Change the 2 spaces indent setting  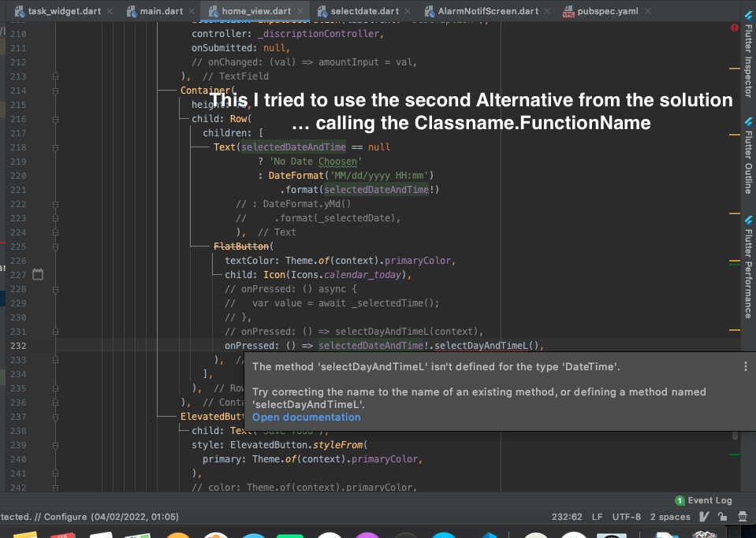[x=670, y=517]
